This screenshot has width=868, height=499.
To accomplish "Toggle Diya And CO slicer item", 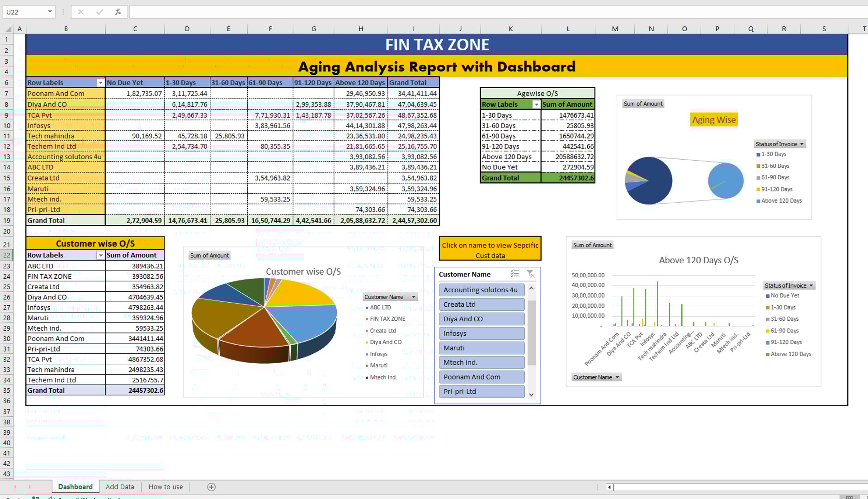I will tap(481, 319).
